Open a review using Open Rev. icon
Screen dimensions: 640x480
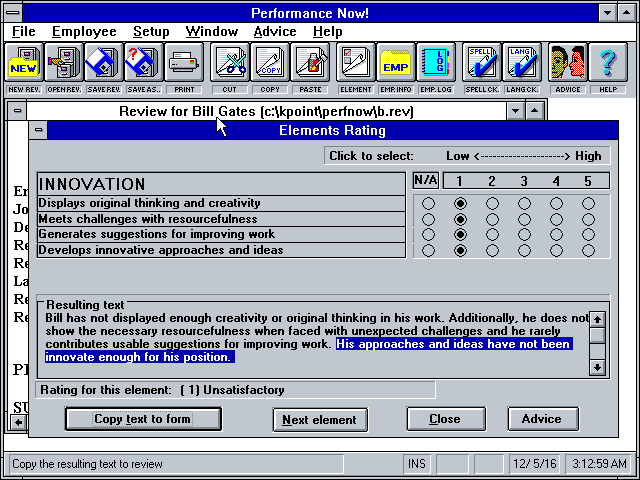coord(64,62)
